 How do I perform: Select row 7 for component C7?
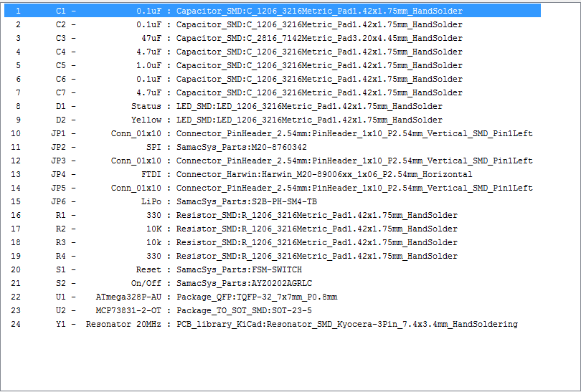pos(273,92)
